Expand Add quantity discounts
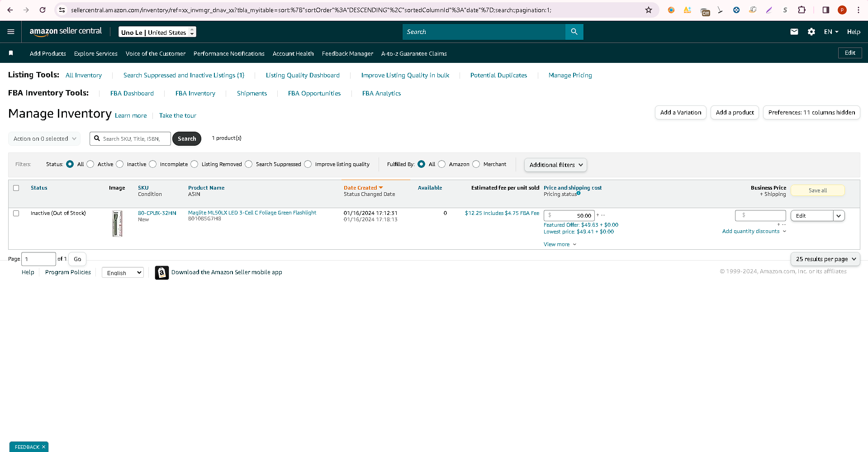 754,231
